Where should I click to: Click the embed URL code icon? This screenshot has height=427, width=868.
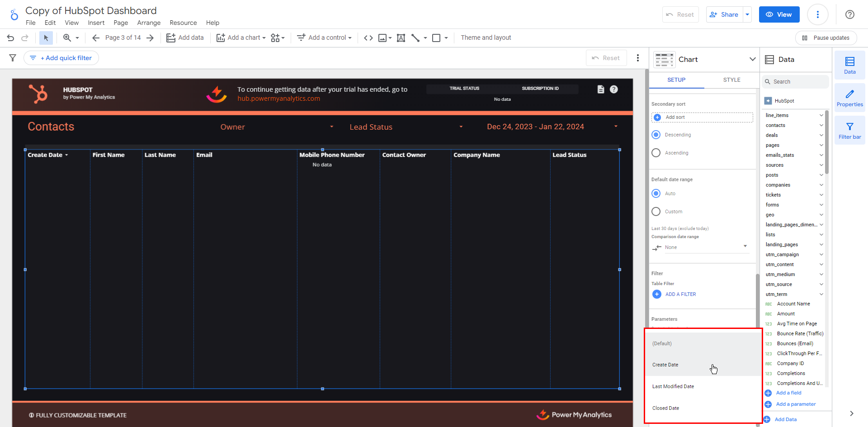pos(368,38)
